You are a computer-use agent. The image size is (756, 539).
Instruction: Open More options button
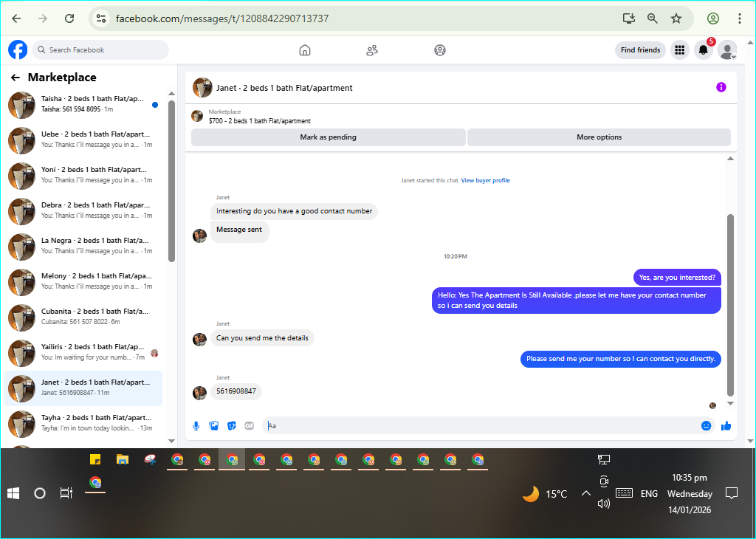coord(599,137)
